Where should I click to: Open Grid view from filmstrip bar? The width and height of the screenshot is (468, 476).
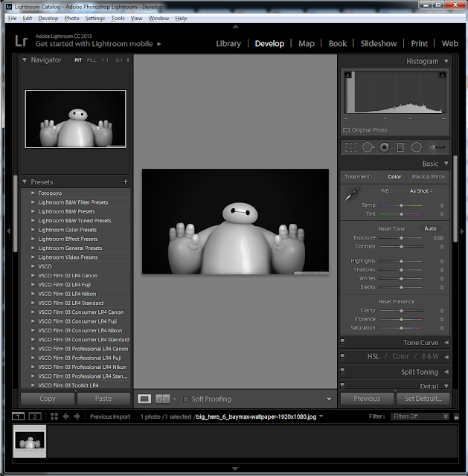pyautogui.click(x=54, y=416)
